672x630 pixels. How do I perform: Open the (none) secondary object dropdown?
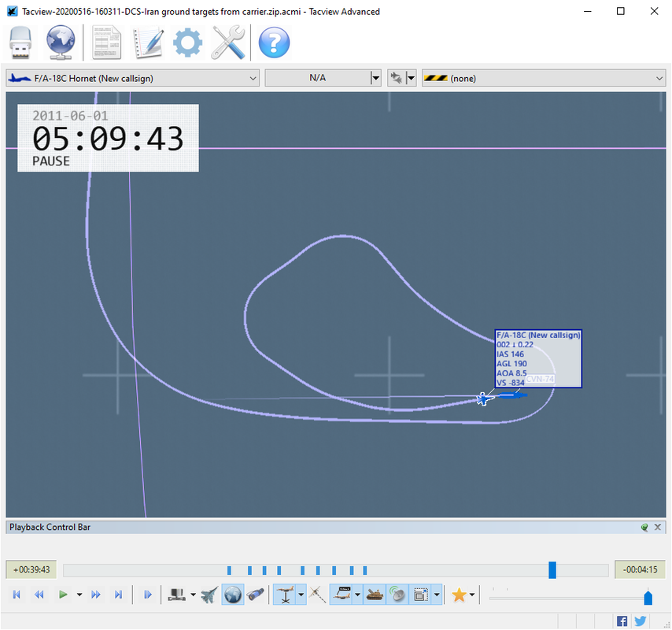(544, 78)
